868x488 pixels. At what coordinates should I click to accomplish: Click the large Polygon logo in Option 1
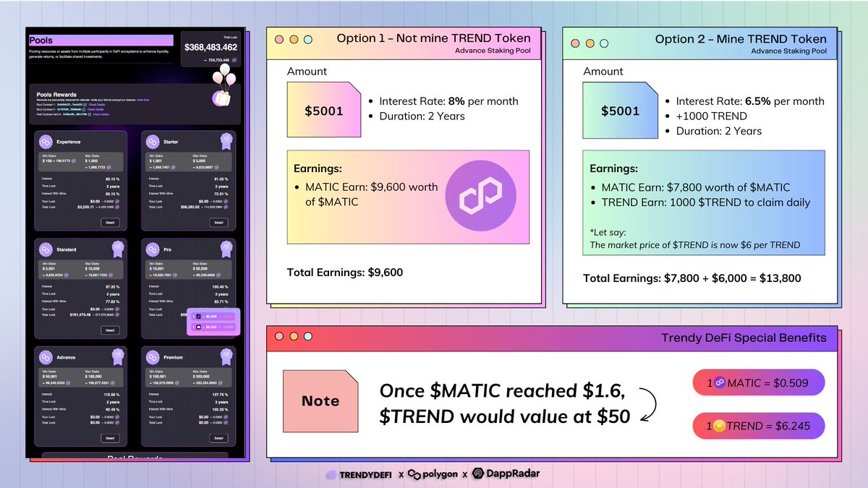[x=480, y=197]
